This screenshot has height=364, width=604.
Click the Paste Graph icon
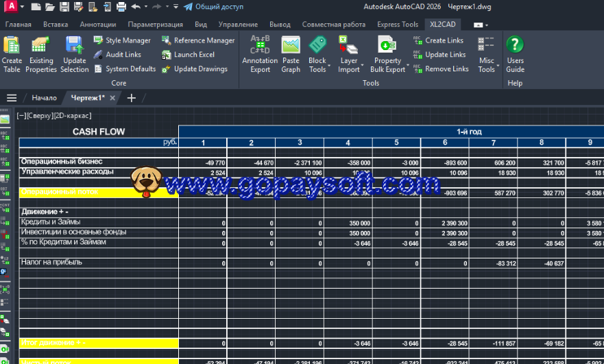[291, 53]
